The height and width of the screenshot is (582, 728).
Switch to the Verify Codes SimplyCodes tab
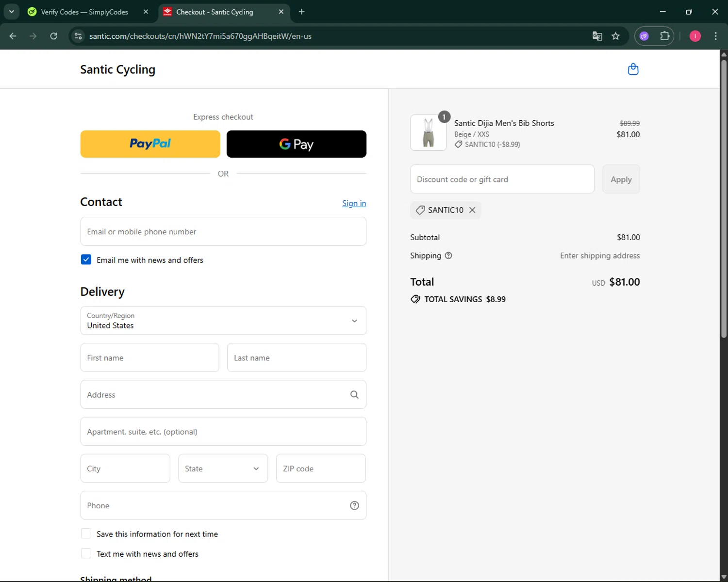84,12
